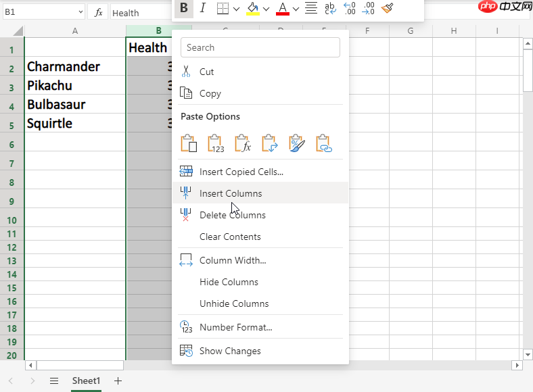Apply the yellow fill color

pyautogui.click(x=252, y=9)
